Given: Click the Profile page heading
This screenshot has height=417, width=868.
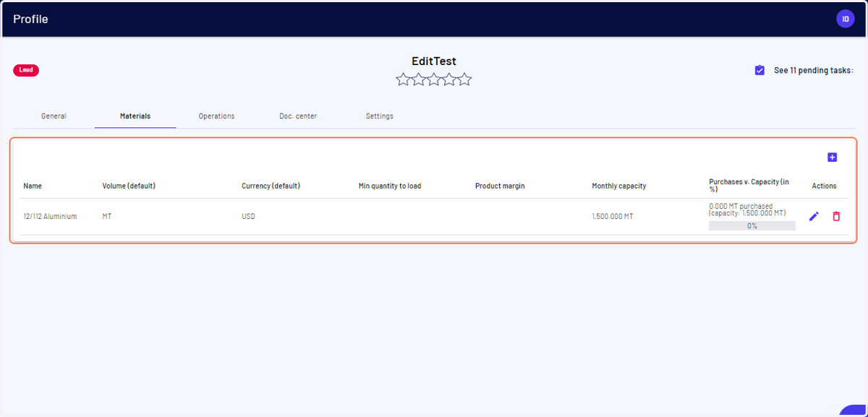Looking at the screenshot, I should tap(30, 19).
